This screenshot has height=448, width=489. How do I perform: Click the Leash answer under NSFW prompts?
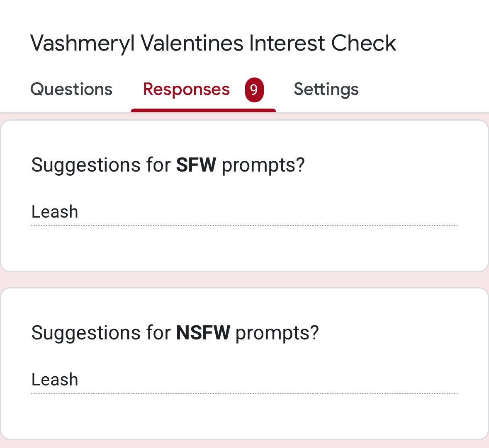click(55, 380)
